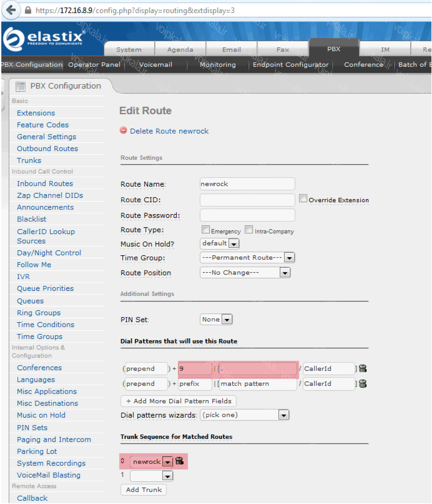This screenshot has height=504, width=432.
Task: Click the red delete route icon
Action: coord(123,130)
